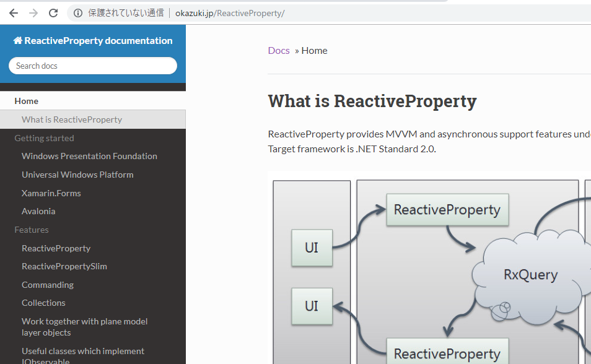Go back using the browser back arrow
Screen dimensions: 591x364
point(14,13)
